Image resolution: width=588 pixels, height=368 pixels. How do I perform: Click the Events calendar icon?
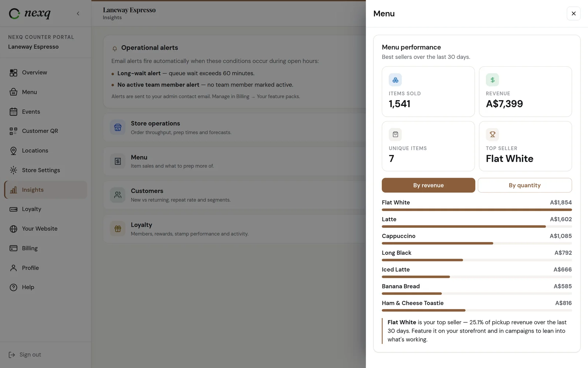[14, 112]
